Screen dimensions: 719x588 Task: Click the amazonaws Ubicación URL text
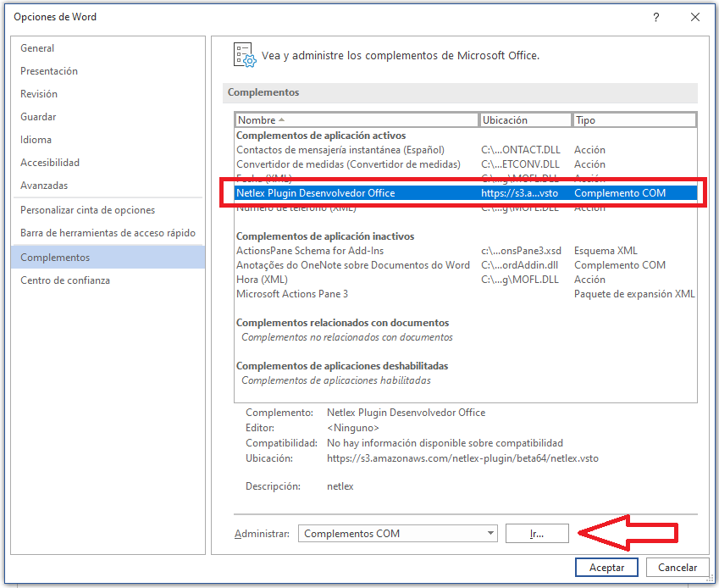point(462,458)
